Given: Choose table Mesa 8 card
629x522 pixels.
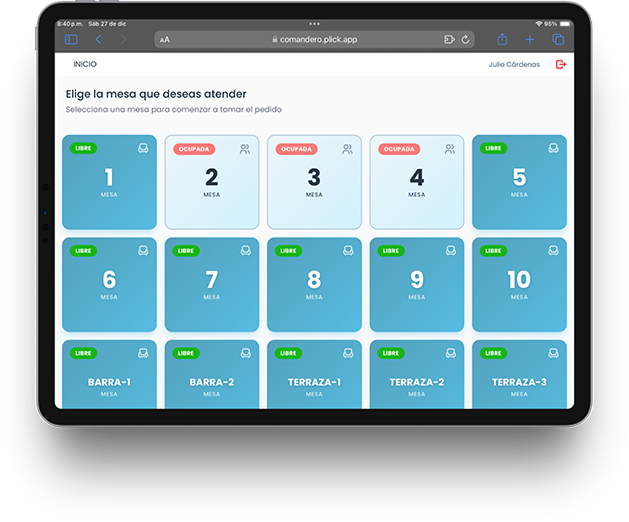Looking at the screenshot, I should click(314, 284).
